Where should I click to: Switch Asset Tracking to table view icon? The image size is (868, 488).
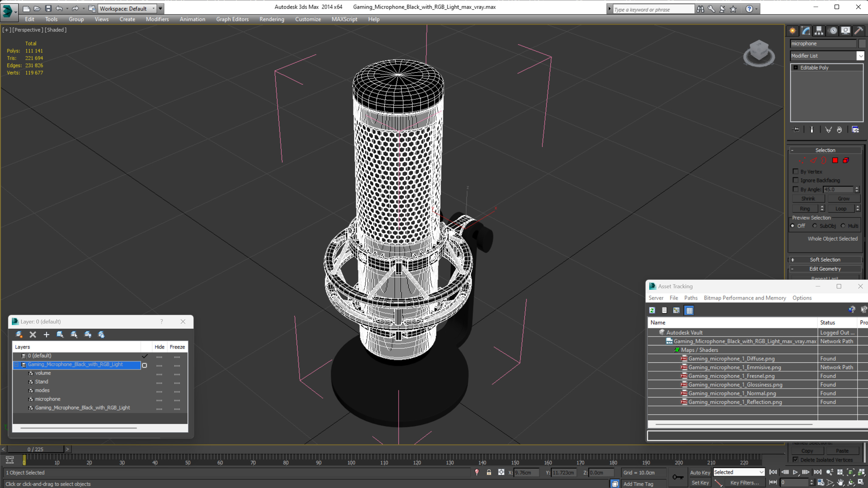[689, 310]
